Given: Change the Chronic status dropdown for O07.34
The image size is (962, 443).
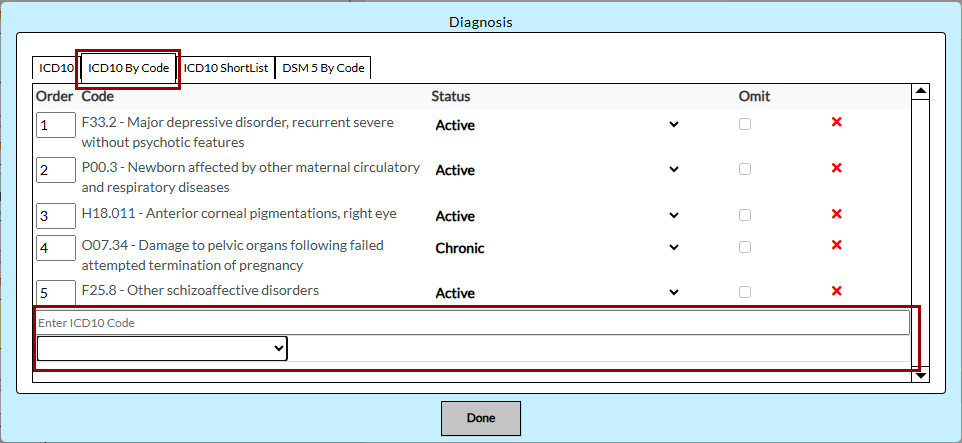Looking at the screenshot, I should [x=557, y=248].
